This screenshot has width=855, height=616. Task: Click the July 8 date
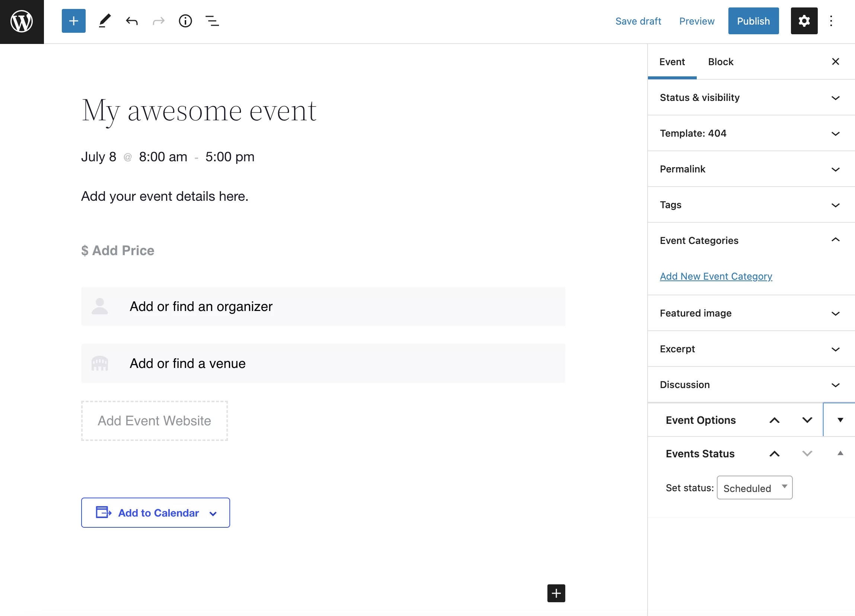pos(99,157)
